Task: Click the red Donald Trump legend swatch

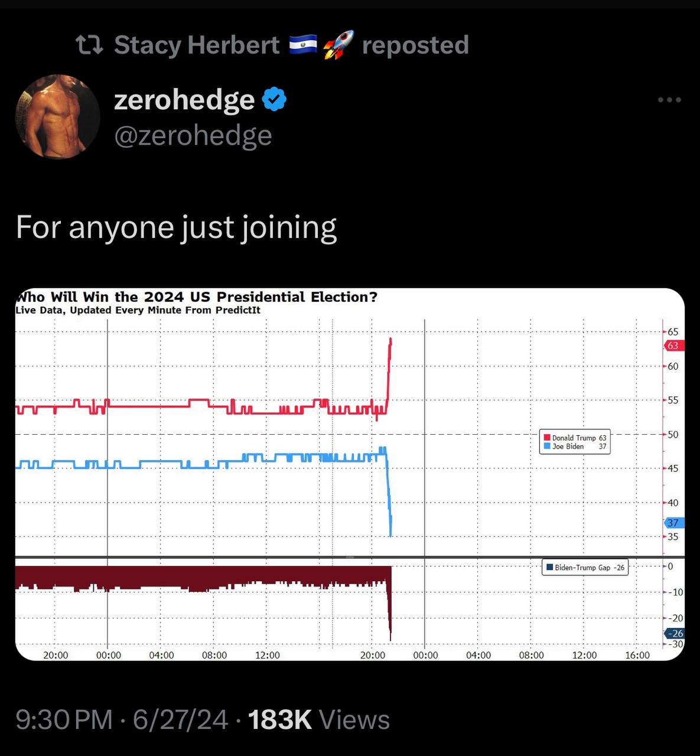Action: 547,438
